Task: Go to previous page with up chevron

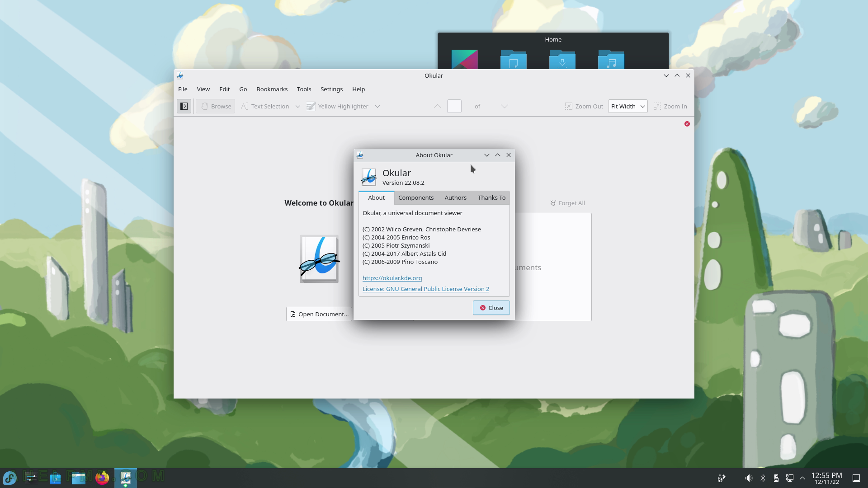Action: [x=437, y=106]
